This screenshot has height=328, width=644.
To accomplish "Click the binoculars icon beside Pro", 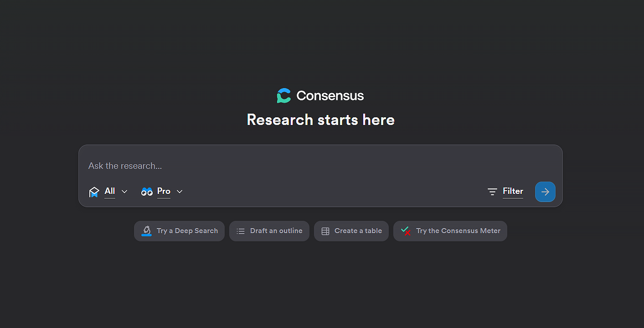I will [147, 192].
